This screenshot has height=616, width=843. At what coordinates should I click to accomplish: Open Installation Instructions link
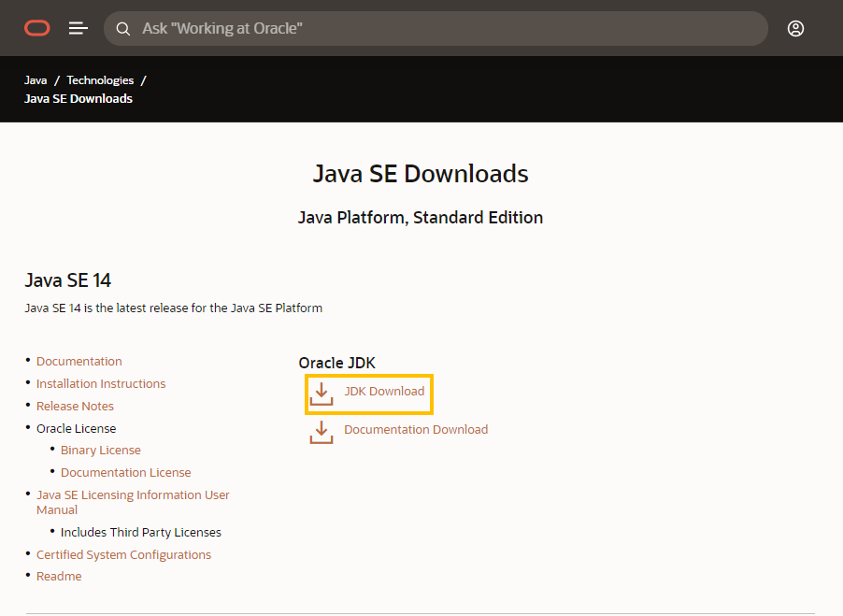101,384
